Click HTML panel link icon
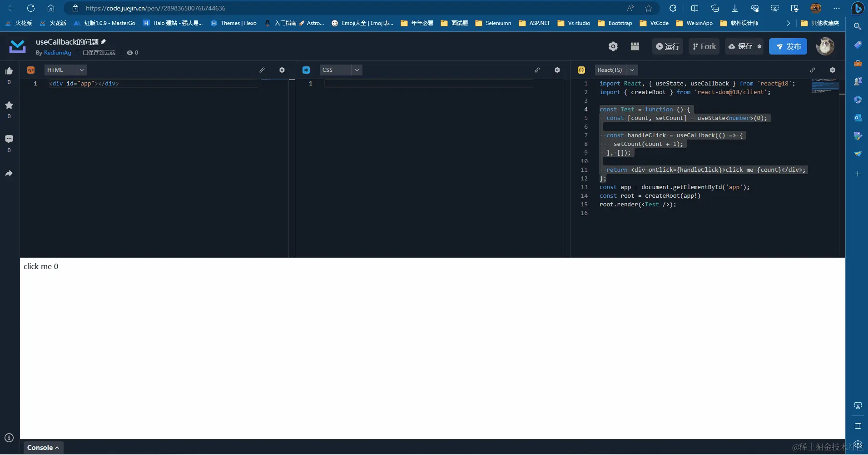Image resolution: width=868 pixels, height=455 pixels. pos(262,70)
